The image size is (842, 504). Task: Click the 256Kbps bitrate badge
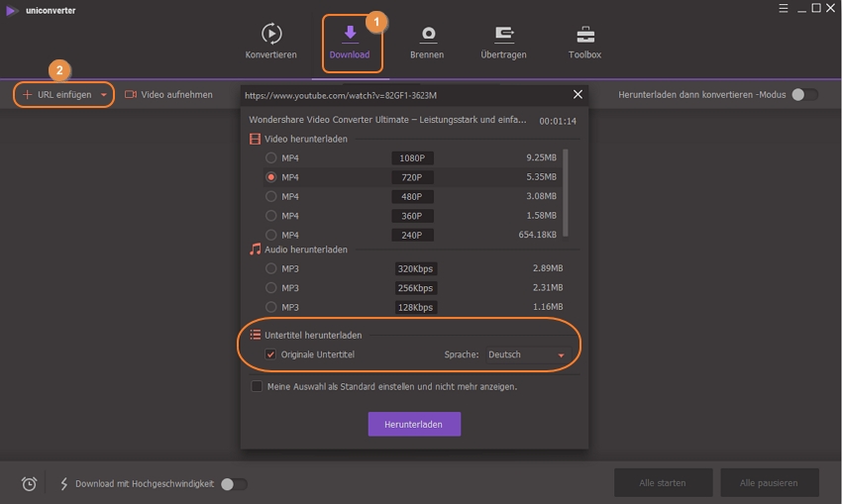point(415,288)
